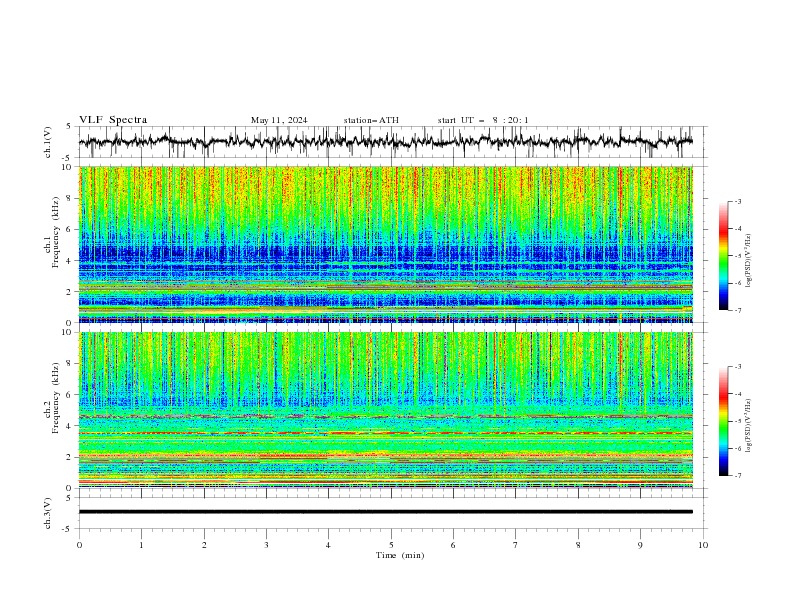Viewport: 792px width, 612px height.
Task: Click the "-7" tick on the ch.2 colorbar
Action: (738, 476)
